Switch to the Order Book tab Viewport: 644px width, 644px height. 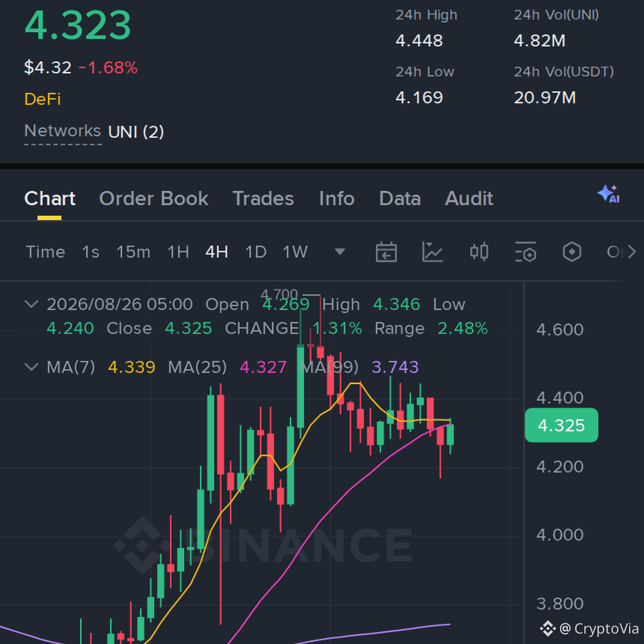[154, 199]
